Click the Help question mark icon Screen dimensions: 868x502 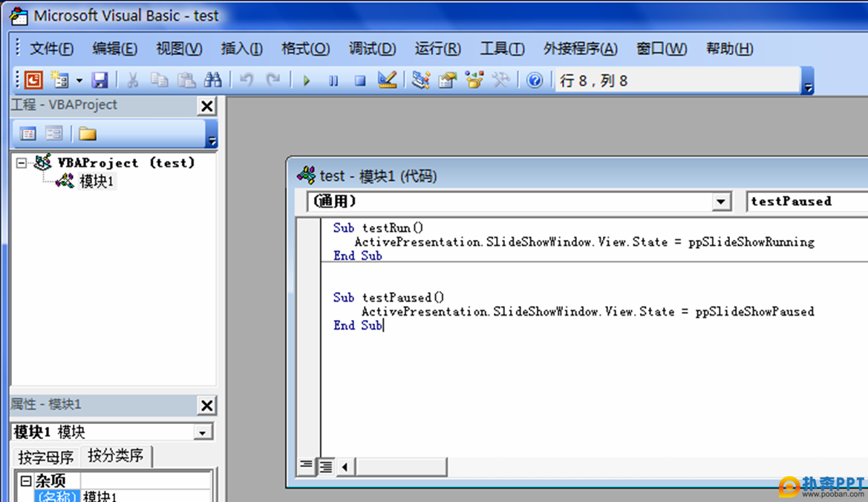coord(534,81)
